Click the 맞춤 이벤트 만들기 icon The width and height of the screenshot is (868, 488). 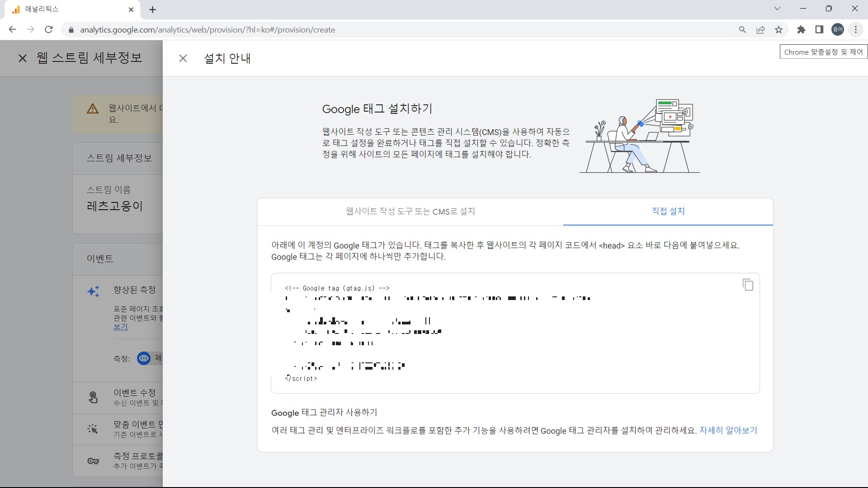coord(93,429)
